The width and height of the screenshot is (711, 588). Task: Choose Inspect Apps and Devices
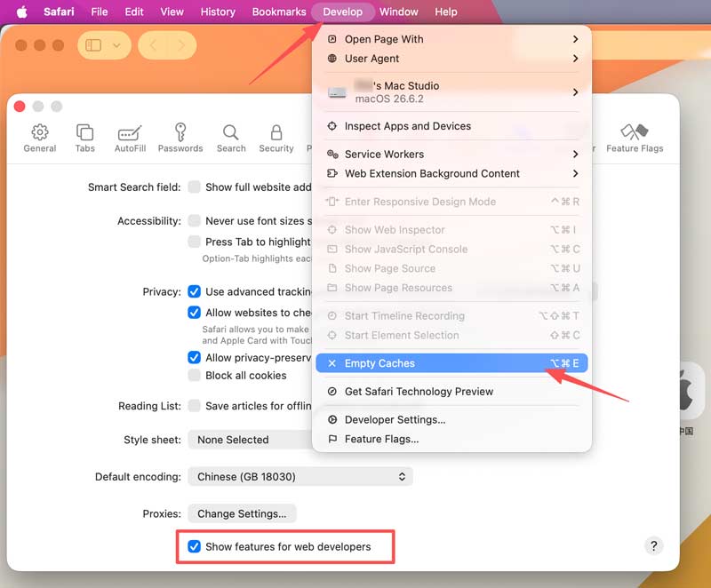point(451,126)
